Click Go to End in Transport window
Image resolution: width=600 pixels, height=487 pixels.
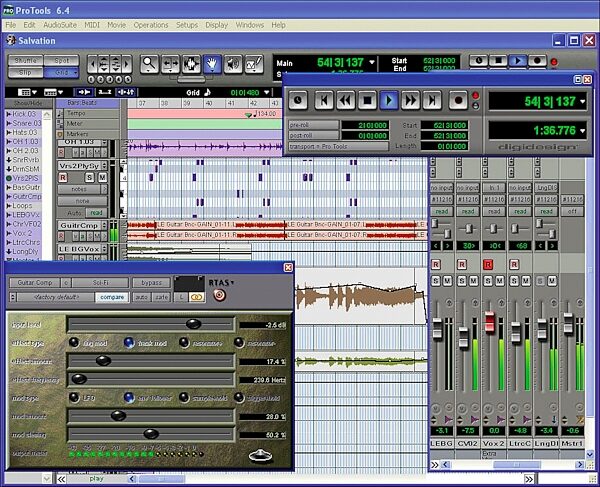coord(432,100)
